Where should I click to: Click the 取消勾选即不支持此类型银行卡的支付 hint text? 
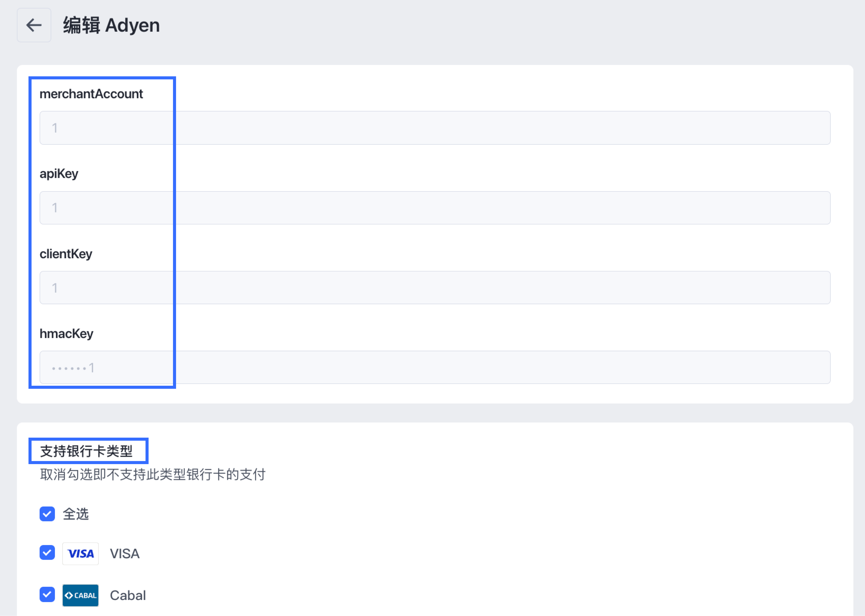(153, 475)
